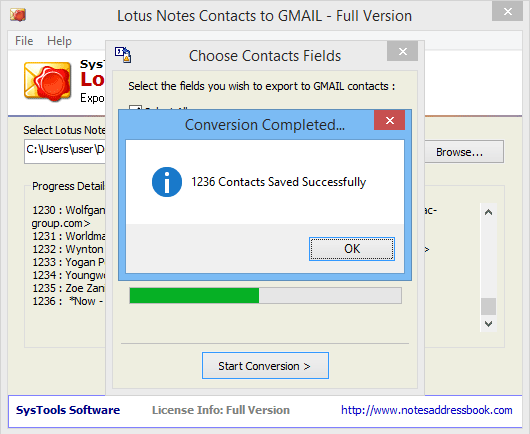Open the notesaddressbook.com link

(427, 410)
